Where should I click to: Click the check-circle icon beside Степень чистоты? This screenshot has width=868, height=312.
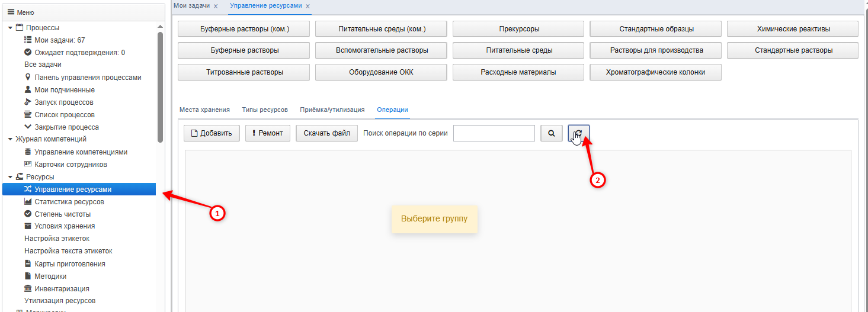[28, 214]
